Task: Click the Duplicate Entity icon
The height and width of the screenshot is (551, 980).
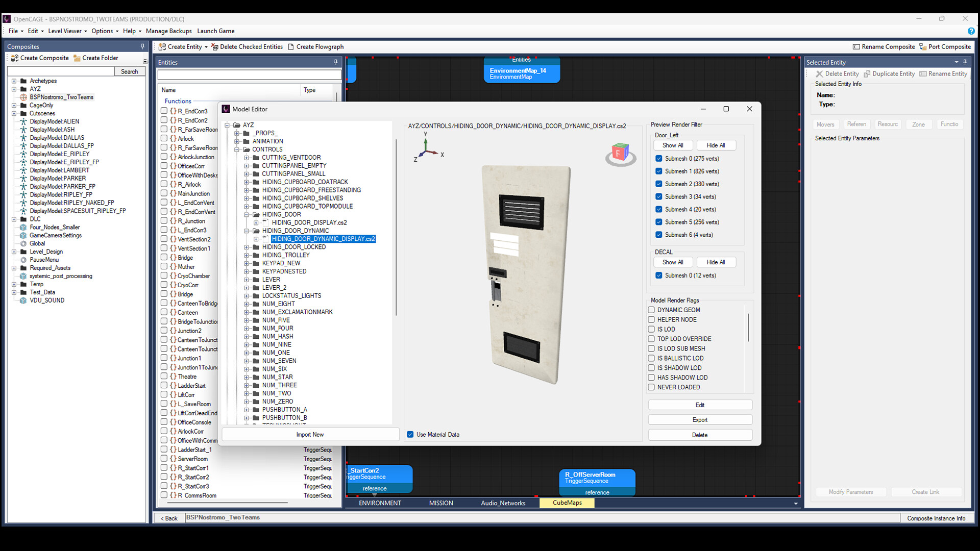Action: point(867,74)
